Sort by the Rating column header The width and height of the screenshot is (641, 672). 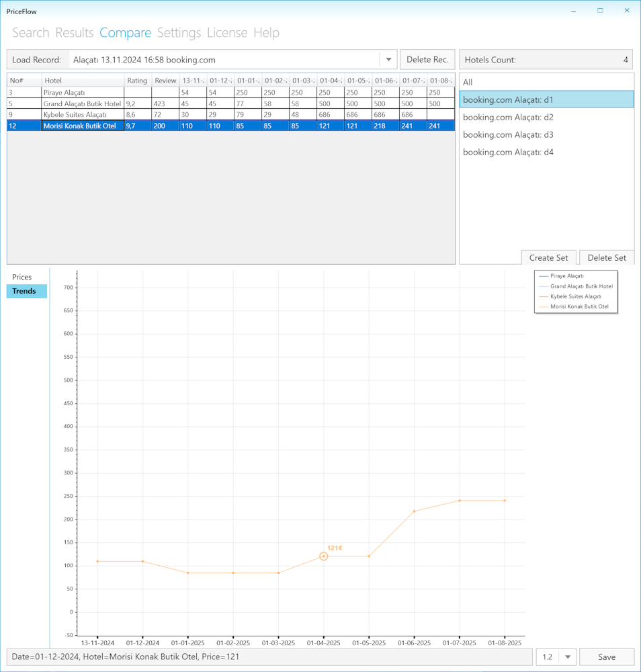pos(138,80)
